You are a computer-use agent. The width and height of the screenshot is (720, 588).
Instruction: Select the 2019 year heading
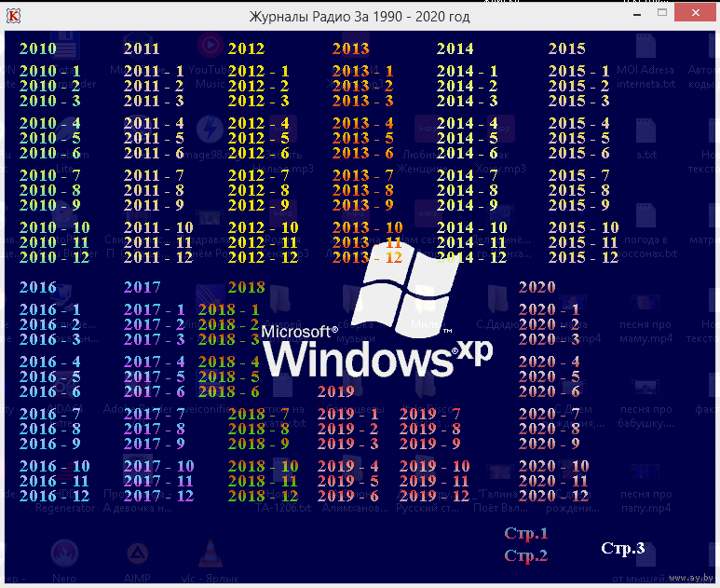pyautogui.click(x=335, y=392)
